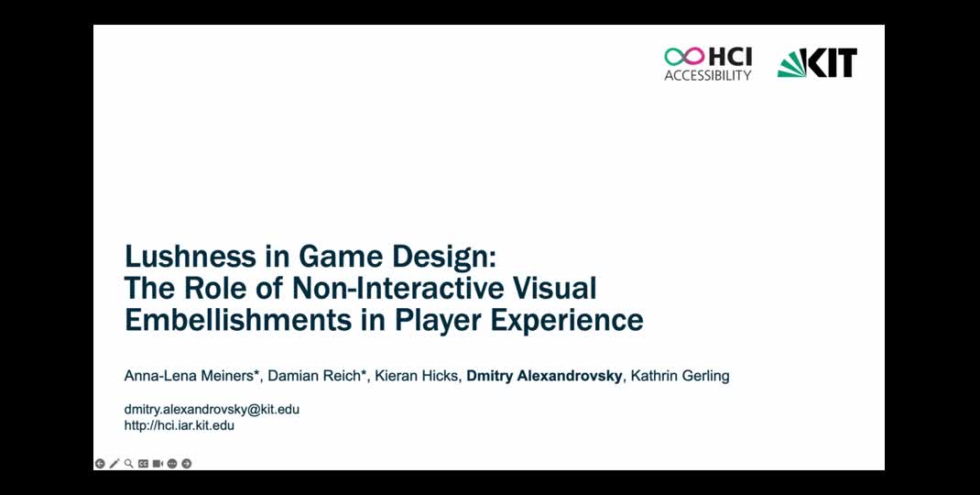Toggle the camera video icon
Viewport: 980px width, 495px height.
click(158, 464)
